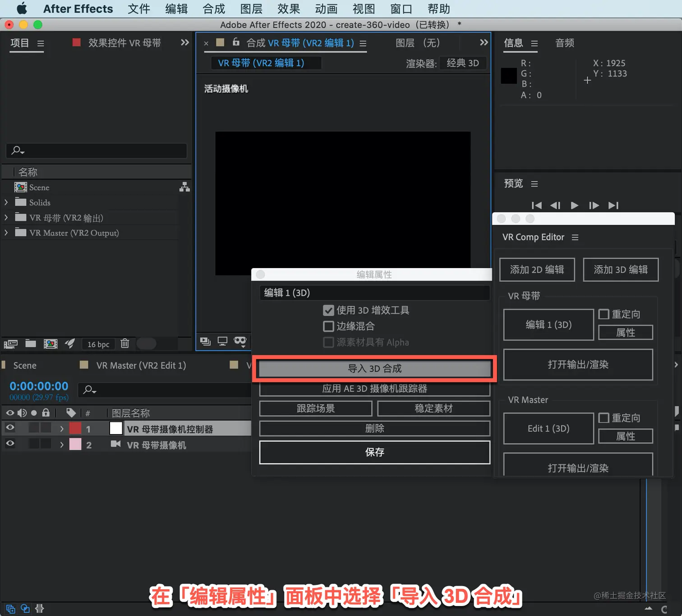Toggle visibility of VR 母带摄像机 layer
The width and height of the screenshot is (682, 616).
[10, 444]
